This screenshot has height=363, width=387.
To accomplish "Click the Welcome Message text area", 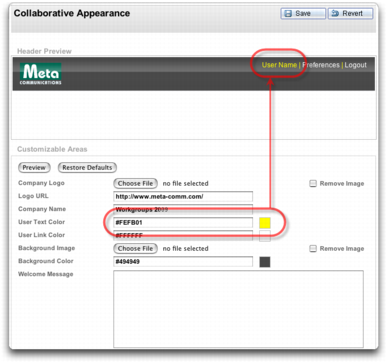I will pyautogui.click(x=238, y=309).
